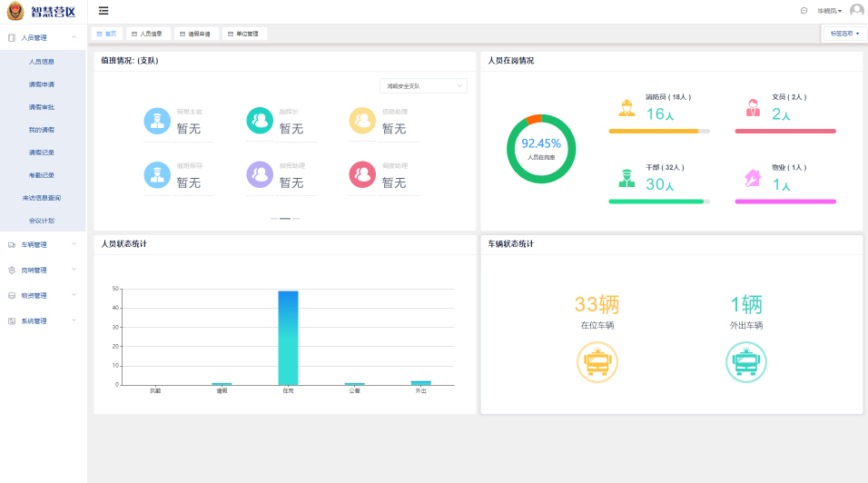This screenshot has width=868, height=483.
Task: Click the tall 在岗 bar in chart
Action: 288,337
